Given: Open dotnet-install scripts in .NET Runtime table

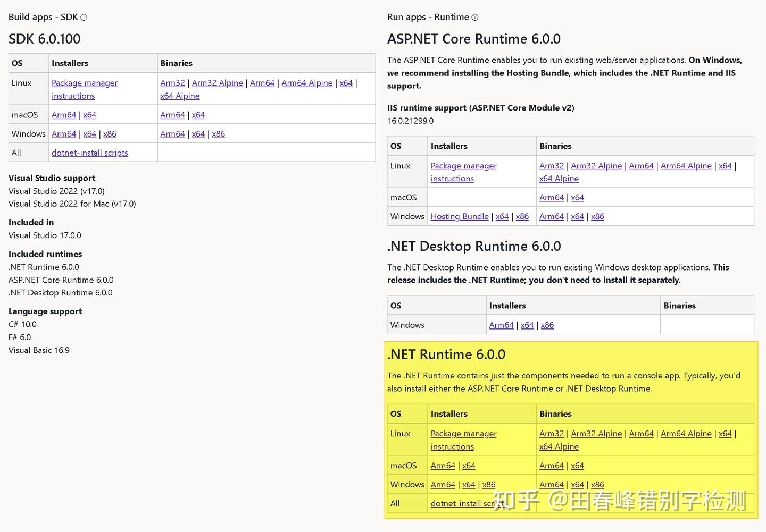Looking at the screenshot, I should click(468, 503).
